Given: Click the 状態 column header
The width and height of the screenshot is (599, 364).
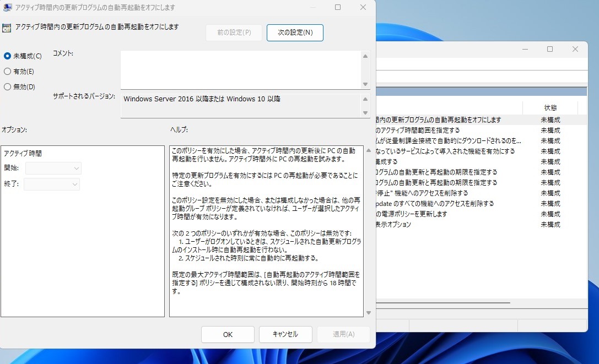Looking at the screenshot, I should coord(550,107).
